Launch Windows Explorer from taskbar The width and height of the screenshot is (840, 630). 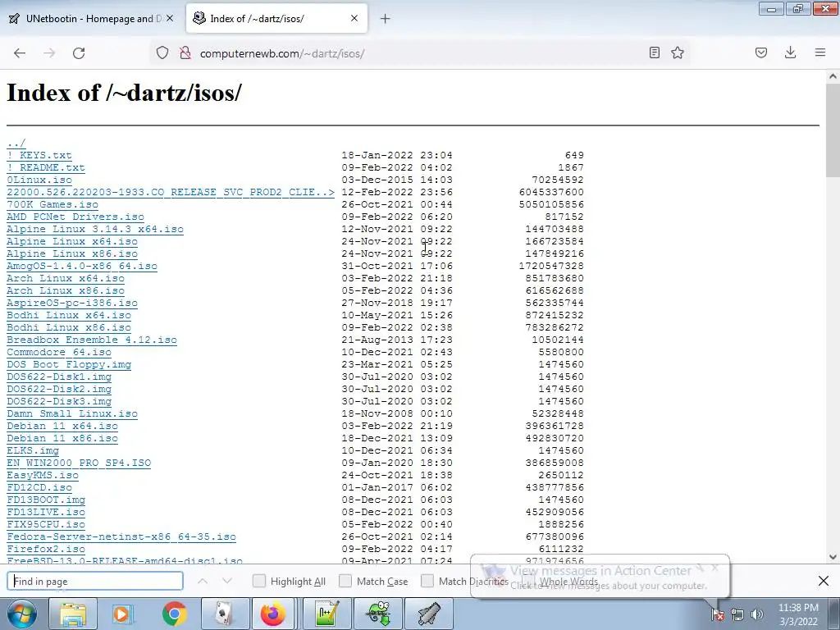(73, 614)
